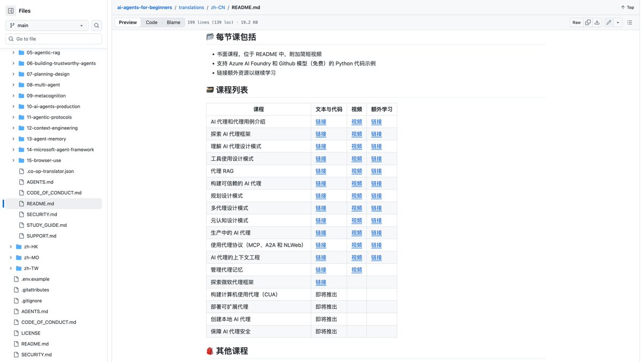The image size is (644, 362).
Task: Open the file search magnifier button
Action: click(97, 25)
